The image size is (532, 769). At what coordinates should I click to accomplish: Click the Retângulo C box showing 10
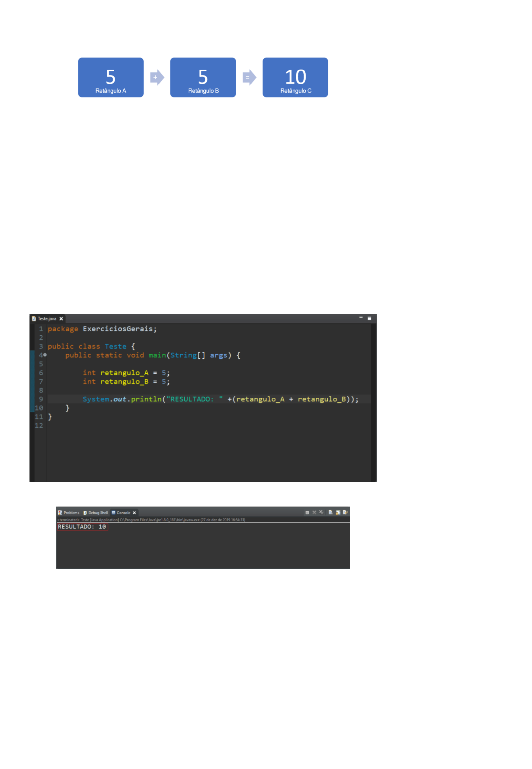click(x=295, y=77)
